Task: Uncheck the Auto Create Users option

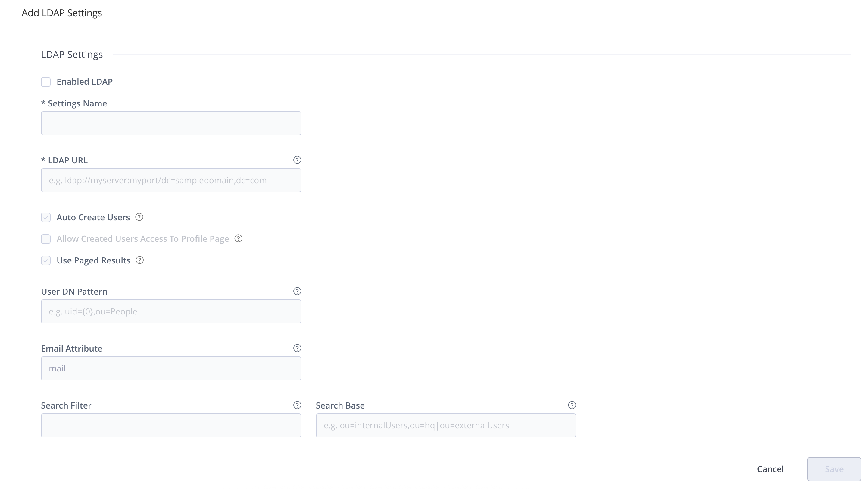Action: (x=46, y=218)
